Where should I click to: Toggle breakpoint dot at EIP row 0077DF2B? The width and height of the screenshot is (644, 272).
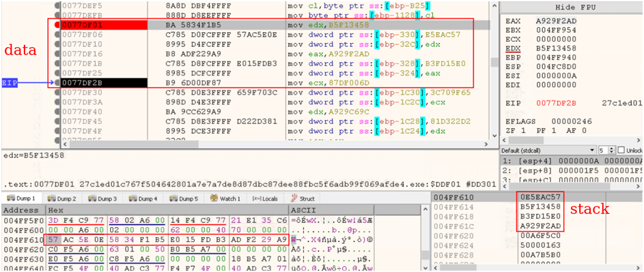(57, 83)
